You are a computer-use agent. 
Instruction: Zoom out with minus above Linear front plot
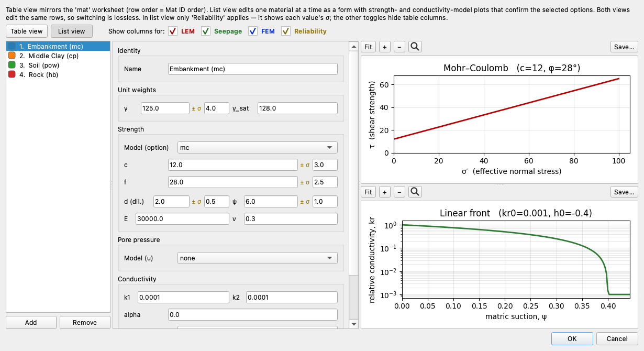point(399,192)
